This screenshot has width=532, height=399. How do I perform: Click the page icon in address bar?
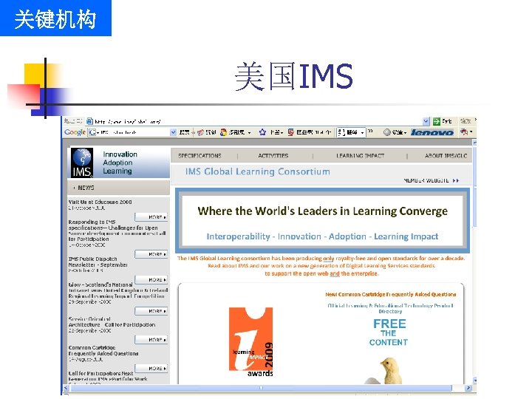pos(89,121)
